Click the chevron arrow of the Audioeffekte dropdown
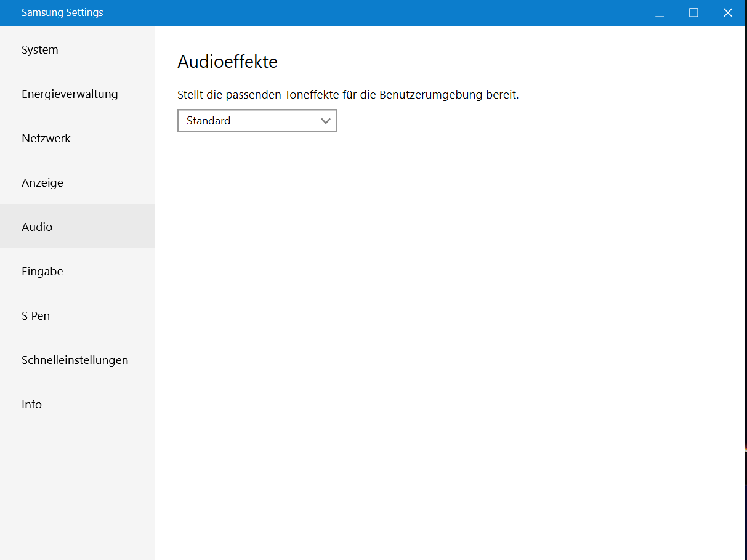 [x=326, y=121]
